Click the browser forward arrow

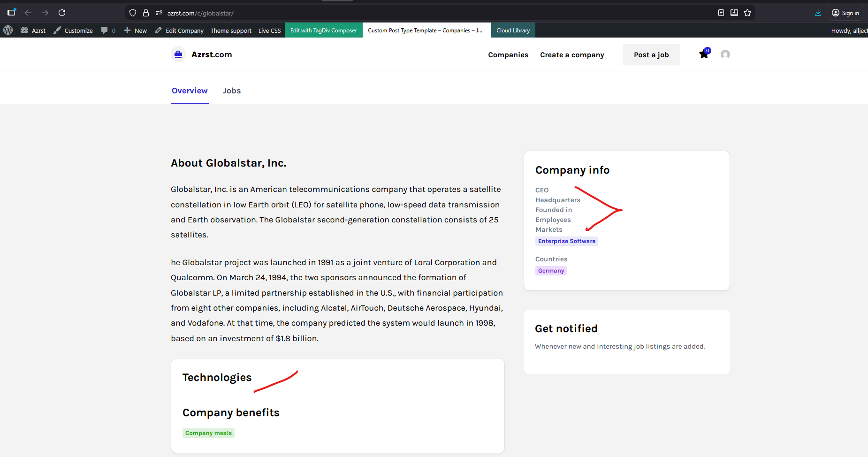click(45, 13)
